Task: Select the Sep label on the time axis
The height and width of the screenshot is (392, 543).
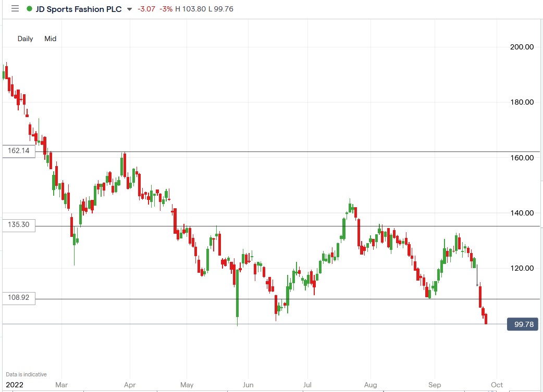Action: click(x=434, y=385)
